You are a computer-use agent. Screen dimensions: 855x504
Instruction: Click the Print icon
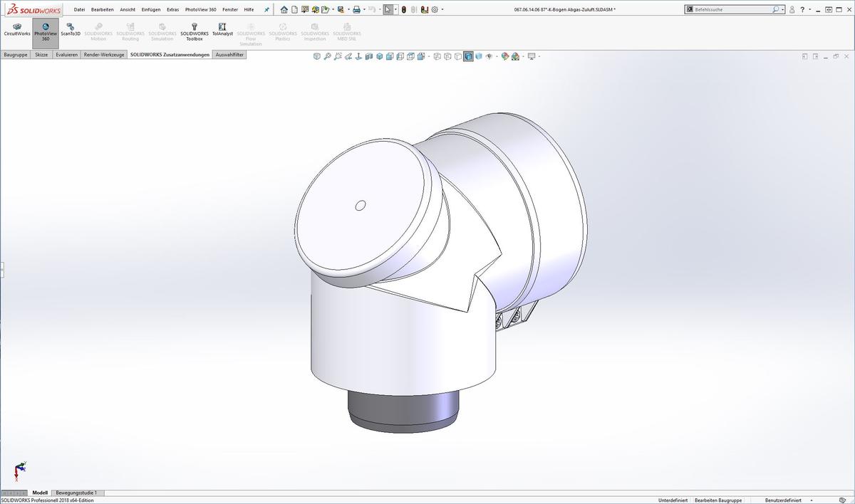pos(356,9)
